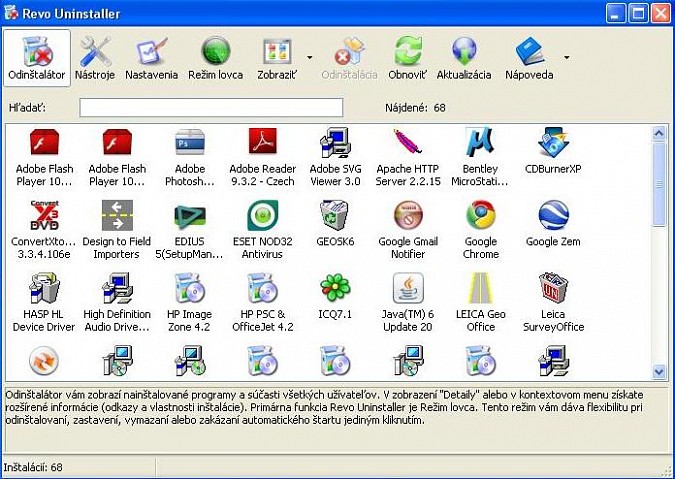Select the first Adobe Flash Player icon
The image size is (675, 479).
click(x=44, y=158)
